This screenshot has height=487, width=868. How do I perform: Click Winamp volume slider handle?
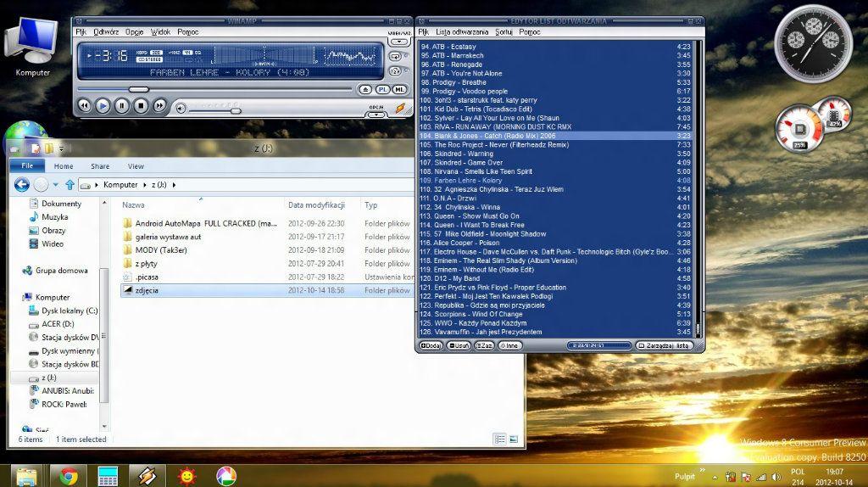236,111
